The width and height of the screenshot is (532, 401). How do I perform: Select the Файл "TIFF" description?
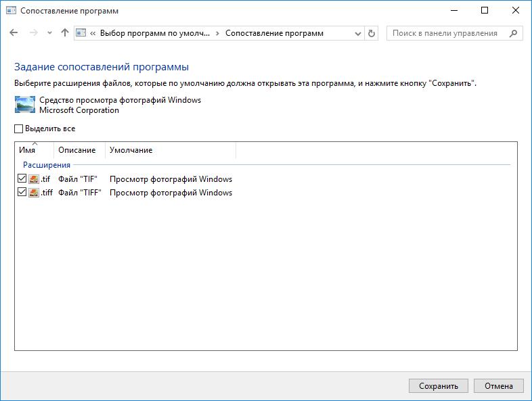click(80, 193)
